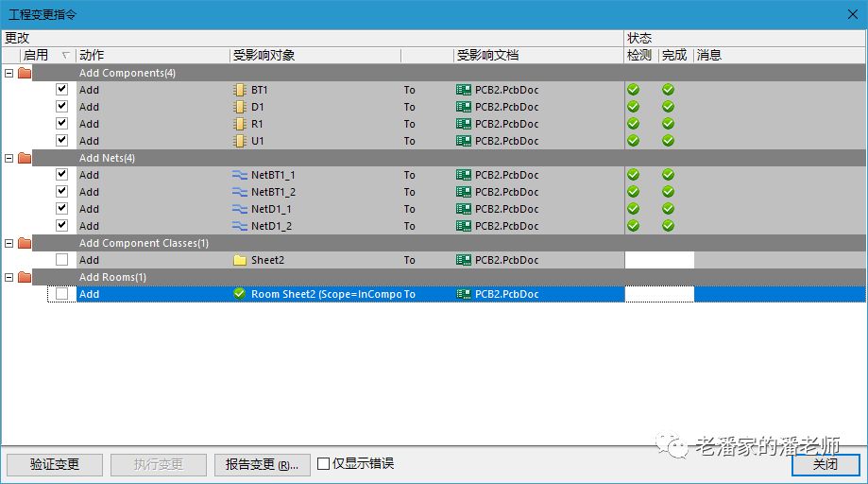Open the 启用 column sort dropdown arrow

click(65, 56)
